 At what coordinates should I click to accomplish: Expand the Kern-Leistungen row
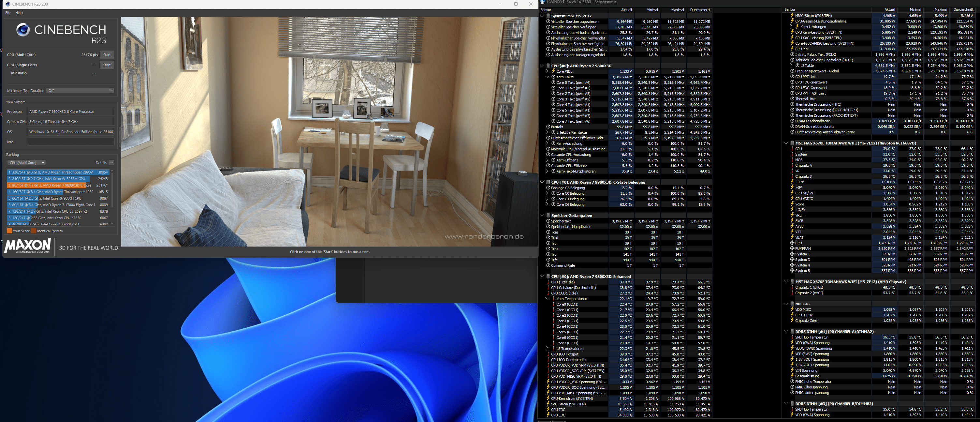pyautogui.click(x=791, y=27)
